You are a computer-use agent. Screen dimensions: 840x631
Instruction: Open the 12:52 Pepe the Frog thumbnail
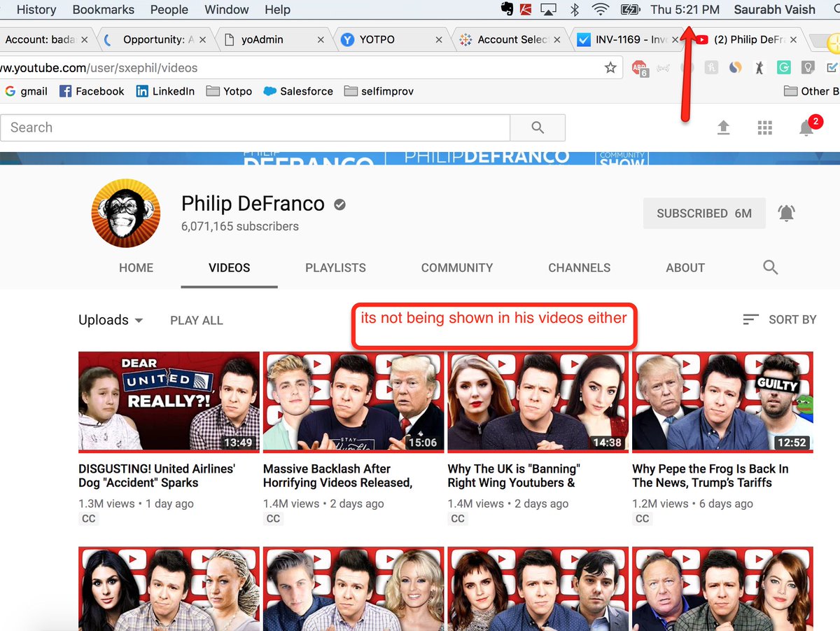tap(722, 402)
